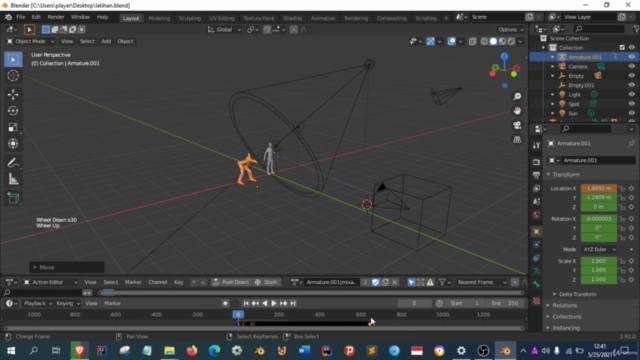The width and height of the screenshot is (640, 360).
Task: Open the Global transform orientation dropdown
Action: pos(224,29)
